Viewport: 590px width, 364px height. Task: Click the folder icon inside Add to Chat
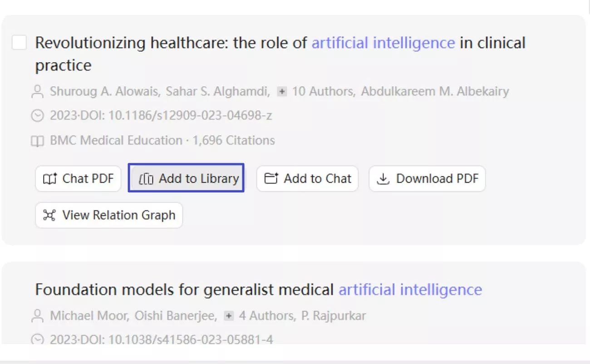pyautogui.click(x=270, y=179)
